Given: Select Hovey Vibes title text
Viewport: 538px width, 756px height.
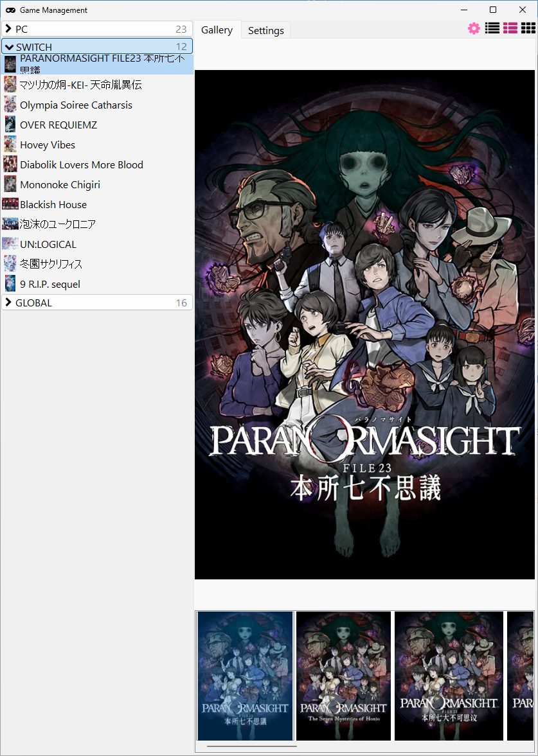Looking at the screenshot, I should click(x=48, y=145).
